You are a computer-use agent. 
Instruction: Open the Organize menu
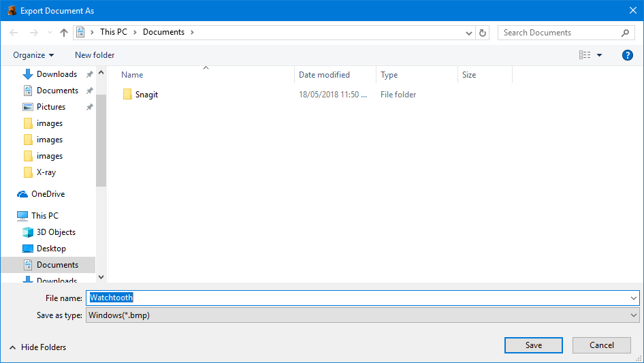pos(33,55)
